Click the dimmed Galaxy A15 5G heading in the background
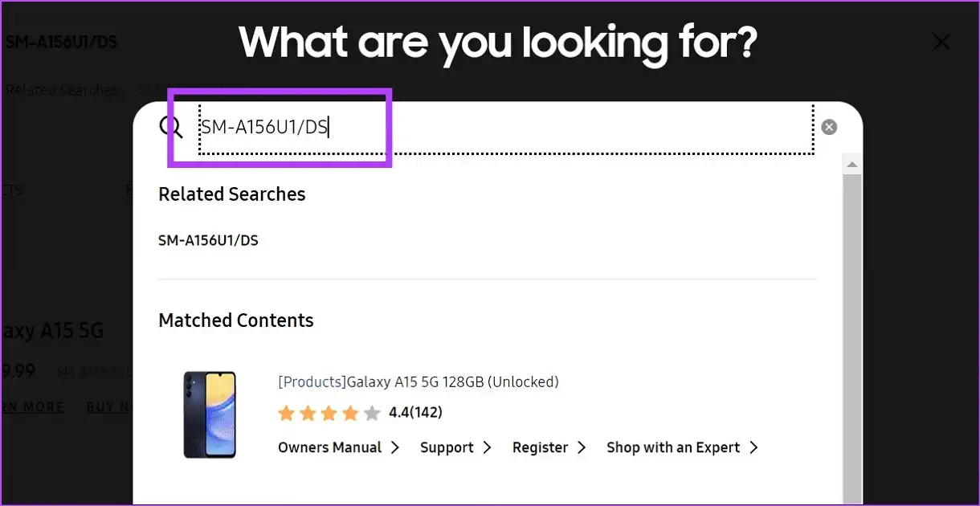 [51, 331]
